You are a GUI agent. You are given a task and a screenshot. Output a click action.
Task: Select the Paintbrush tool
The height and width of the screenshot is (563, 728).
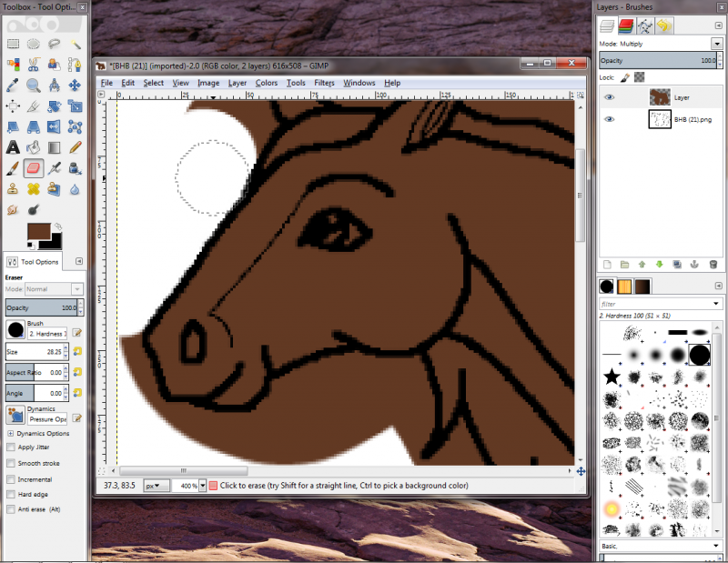tap(13, 168)
